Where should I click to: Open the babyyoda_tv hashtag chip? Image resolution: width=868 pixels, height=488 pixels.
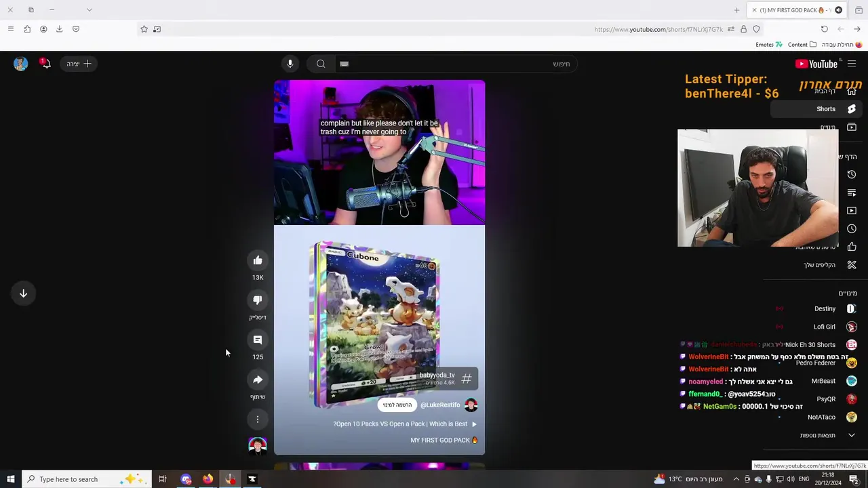(x=445, y=379)
